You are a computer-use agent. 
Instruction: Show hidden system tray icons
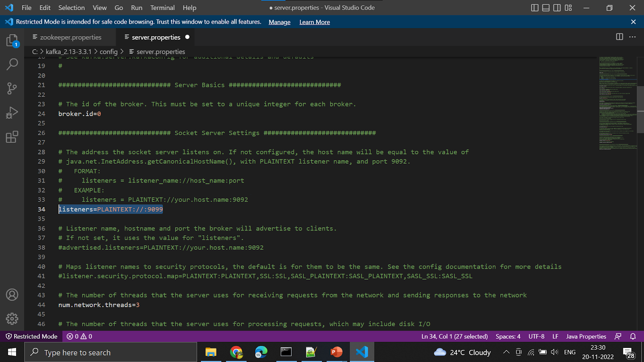coord(506,352)
